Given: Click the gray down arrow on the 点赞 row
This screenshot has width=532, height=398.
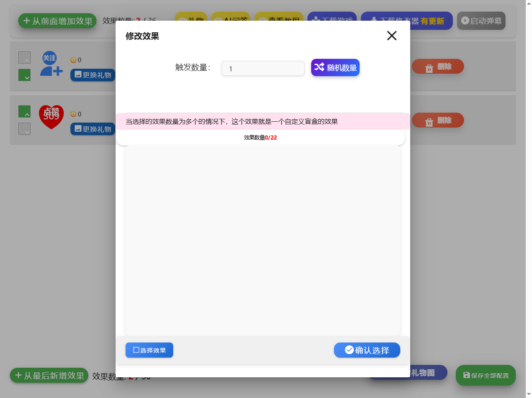Looking at the screenshot, I should pos(24,129).
